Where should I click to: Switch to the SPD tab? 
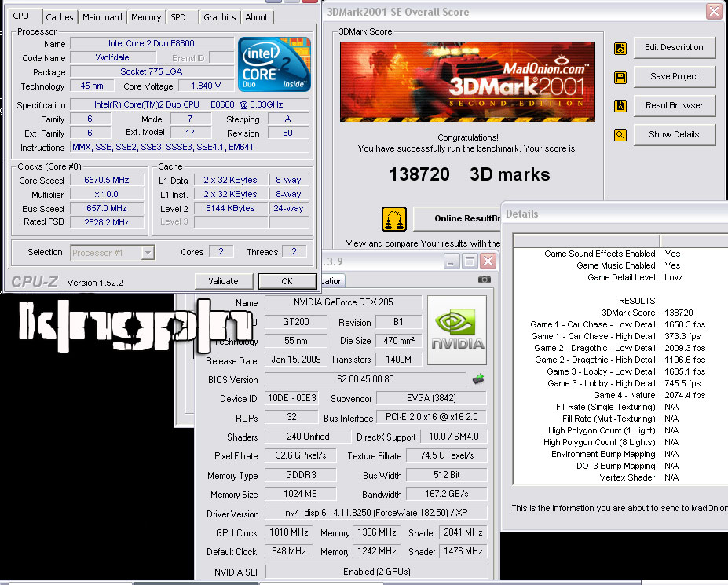pos(178,17)
